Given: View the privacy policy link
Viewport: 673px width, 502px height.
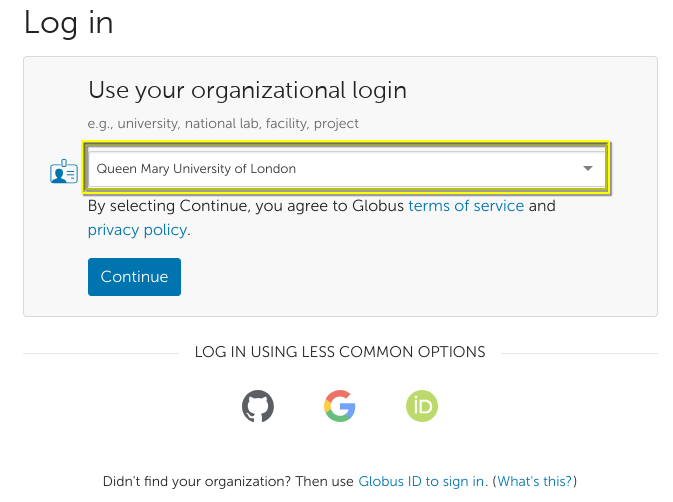Looking at the screenshot, I should 137,230.
